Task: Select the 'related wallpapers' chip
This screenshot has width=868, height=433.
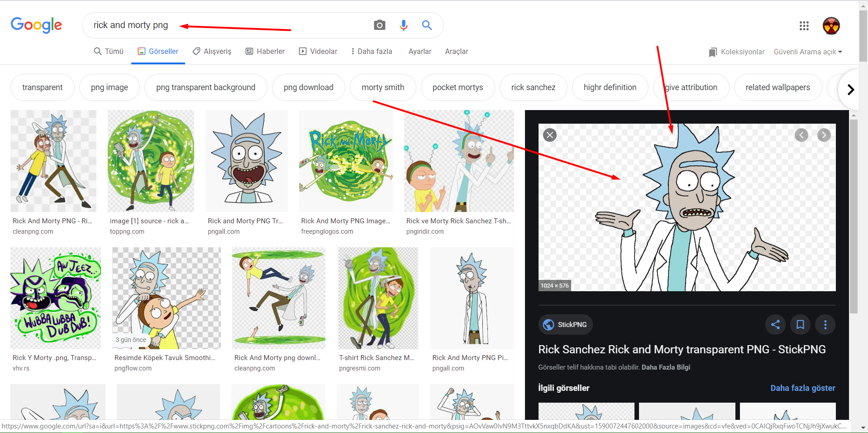Action: (x=778, y=87)
